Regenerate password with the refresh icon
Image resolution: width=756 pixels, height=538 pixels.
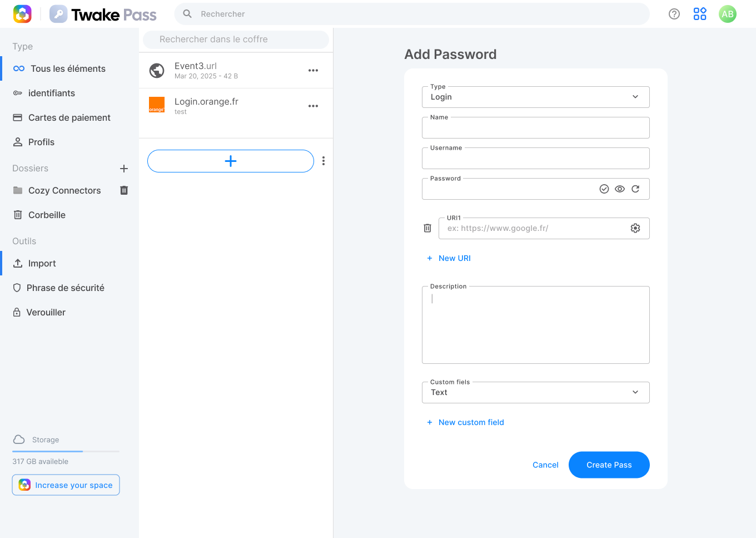[635, 189]
